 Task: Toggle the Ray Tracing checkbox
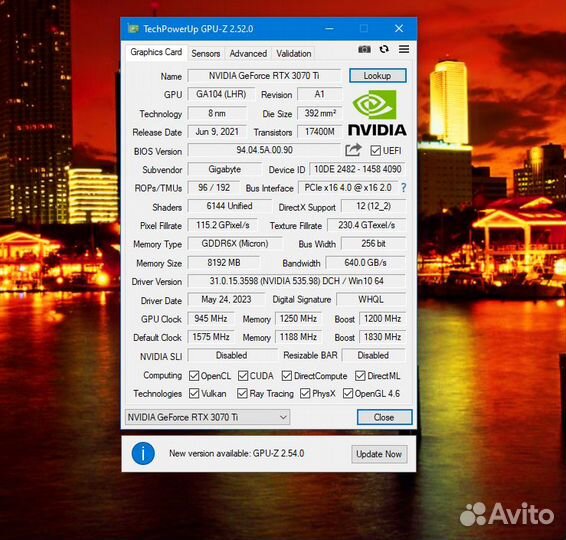[x=242, y=393]
